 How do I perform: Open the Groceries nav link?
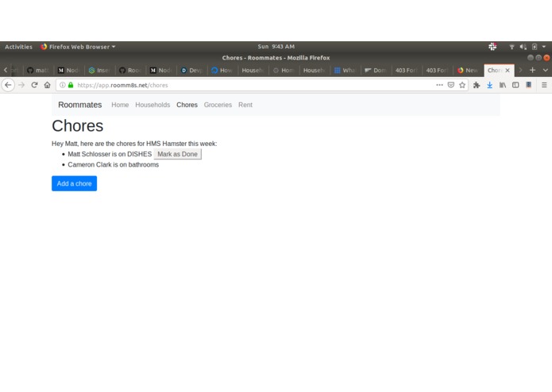click(218, 105)
